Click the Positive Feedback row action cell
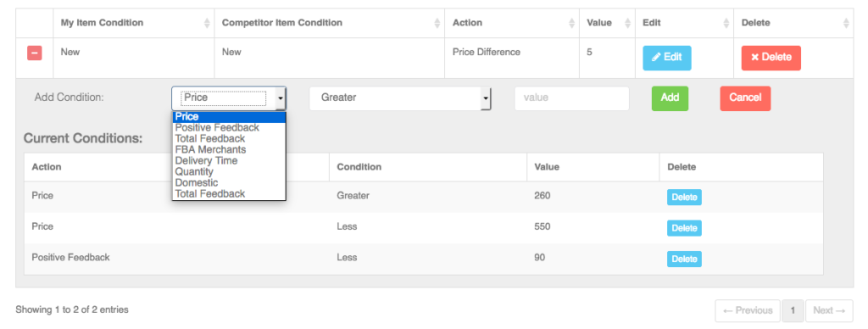 coord(176,259)
